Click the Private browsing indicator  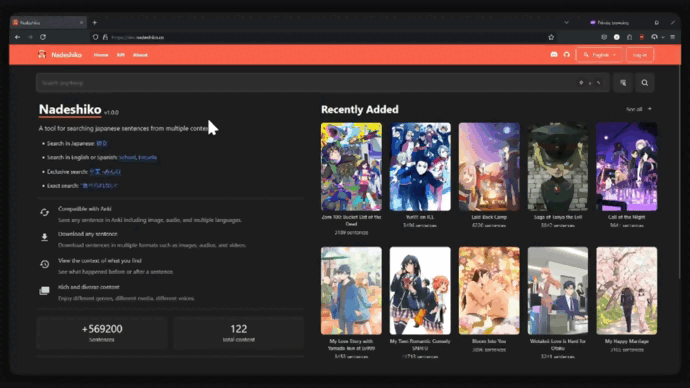(609, 22)
